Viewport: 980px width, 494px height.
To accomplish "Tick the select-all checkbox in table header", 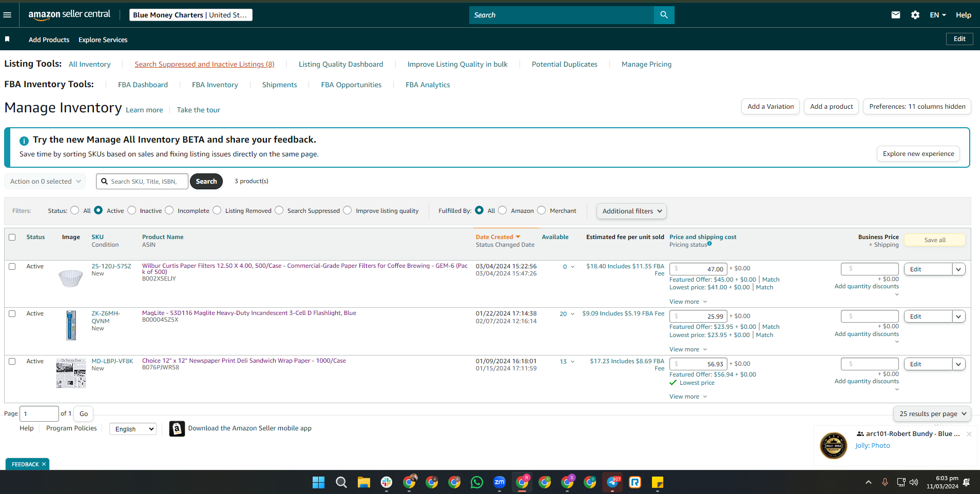I will (12, 237).
